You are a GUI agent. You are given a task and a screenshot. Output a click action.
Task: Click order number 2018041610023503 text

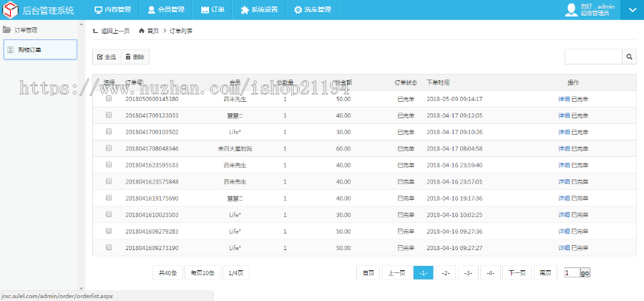click(152, 215)
